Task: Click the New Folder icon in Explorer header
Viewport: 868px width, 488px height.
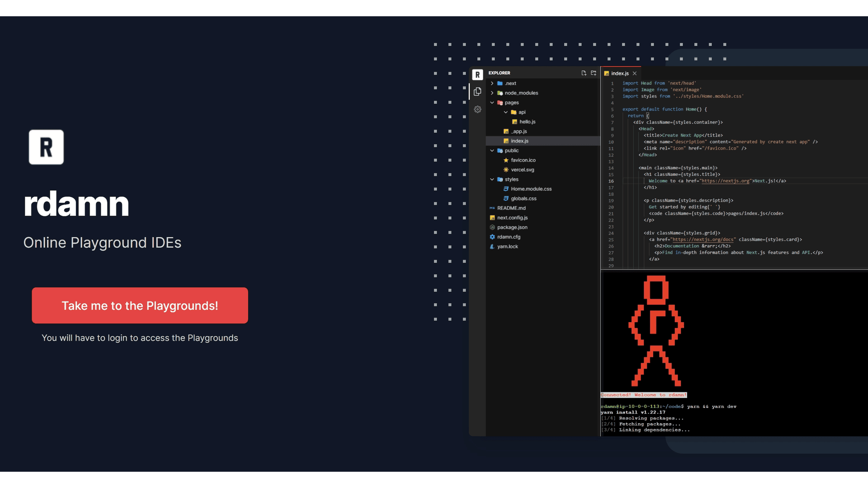Action: click(593, 73)
